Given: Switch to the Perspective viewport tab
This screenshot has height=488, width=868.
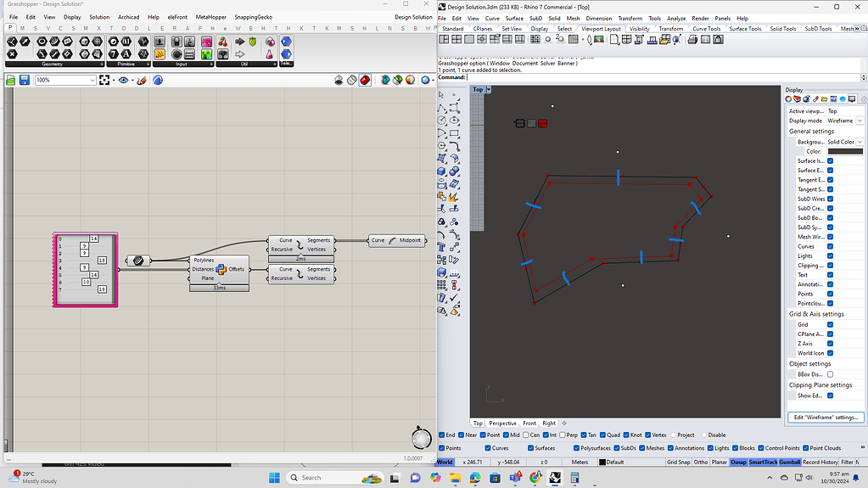Looking at the screenshot, I should [502, 423].
